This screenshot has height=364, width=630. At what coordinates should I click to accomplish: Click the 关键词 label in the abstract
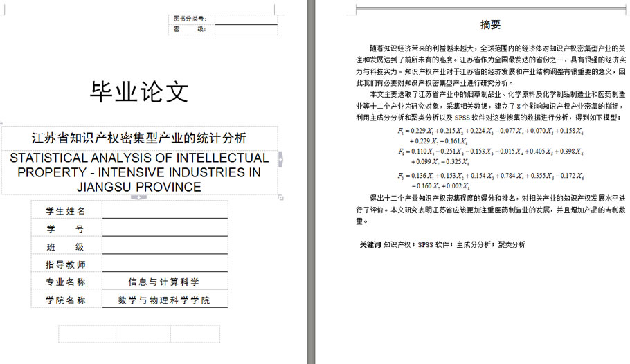pyautogui.click(x=370, y=244)
